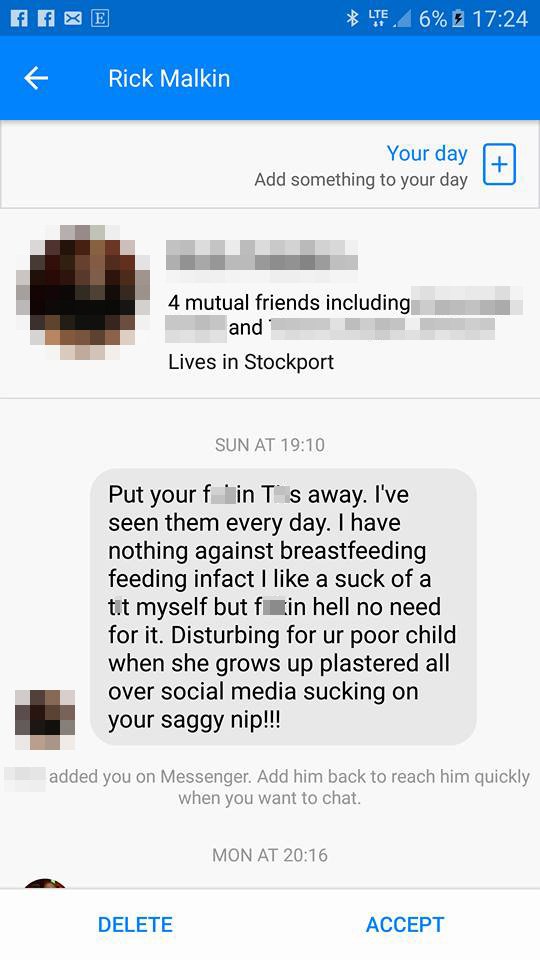
Task: Open the pixelated sender profile picture
Action: [83, 292]
